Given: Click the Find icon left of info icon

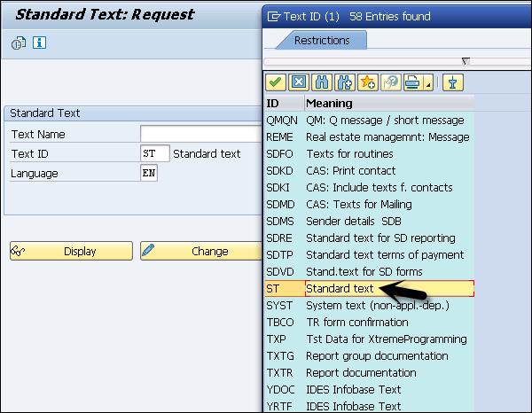Looking at the screenshot, I should click(19, 43).
